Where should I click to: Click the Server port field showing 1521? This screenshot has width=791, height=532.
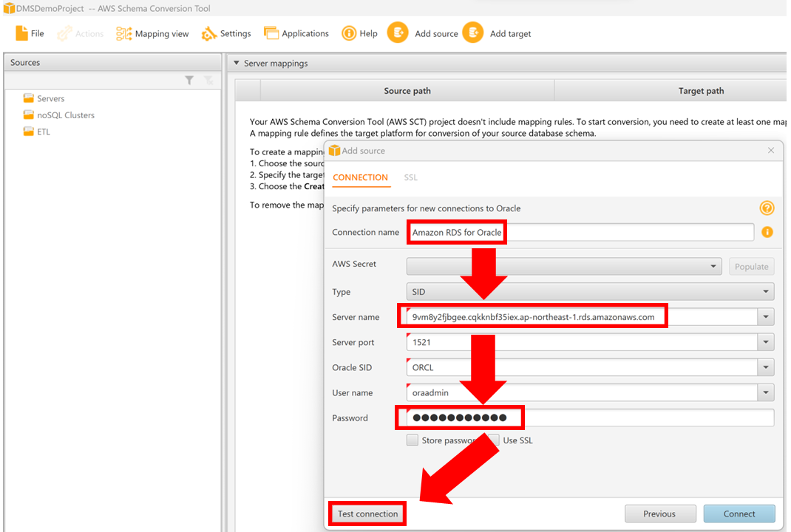582,342
